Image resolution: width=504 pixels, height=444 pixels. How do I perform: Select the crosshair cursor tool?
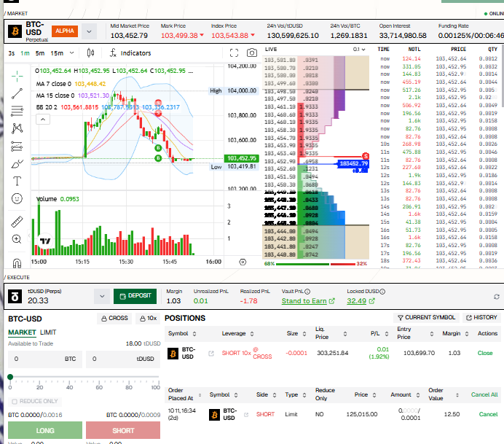[x=17, y=76]
